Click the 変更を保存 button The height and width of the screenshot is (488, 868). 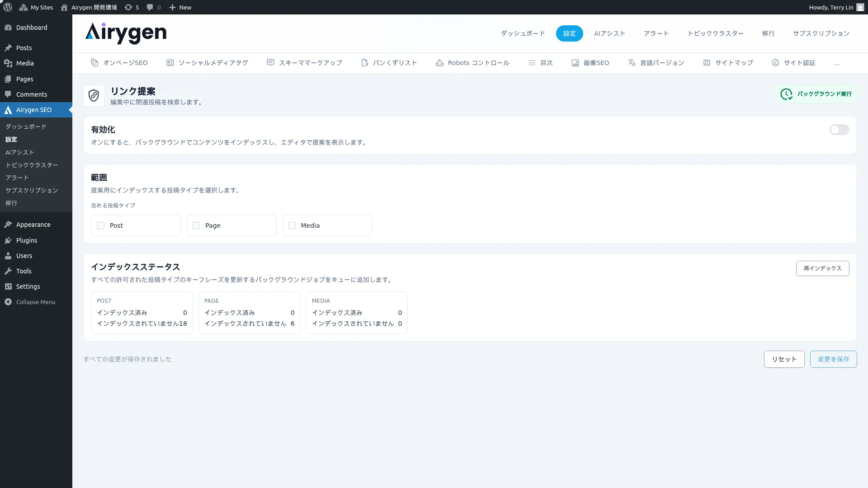833,359
